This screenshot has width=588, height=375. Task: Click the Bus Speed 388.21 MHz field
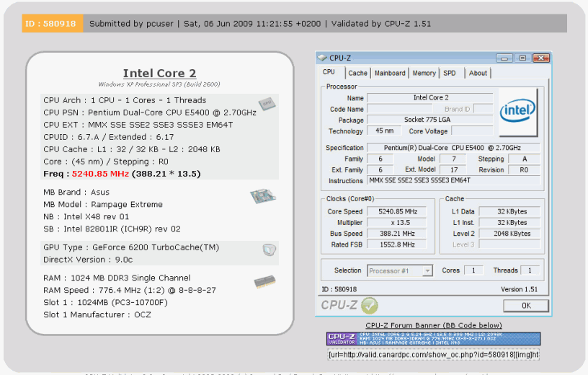397,234
